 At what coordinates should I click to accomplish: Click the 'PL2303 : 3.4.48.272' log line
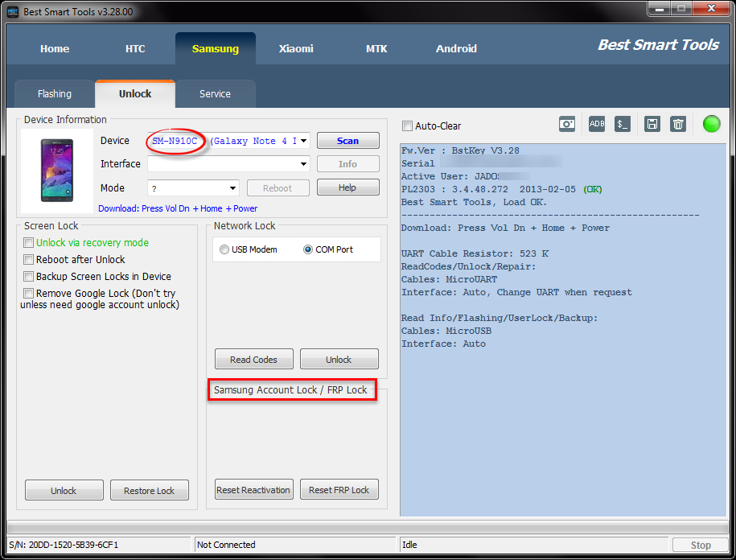pos(502,189)
